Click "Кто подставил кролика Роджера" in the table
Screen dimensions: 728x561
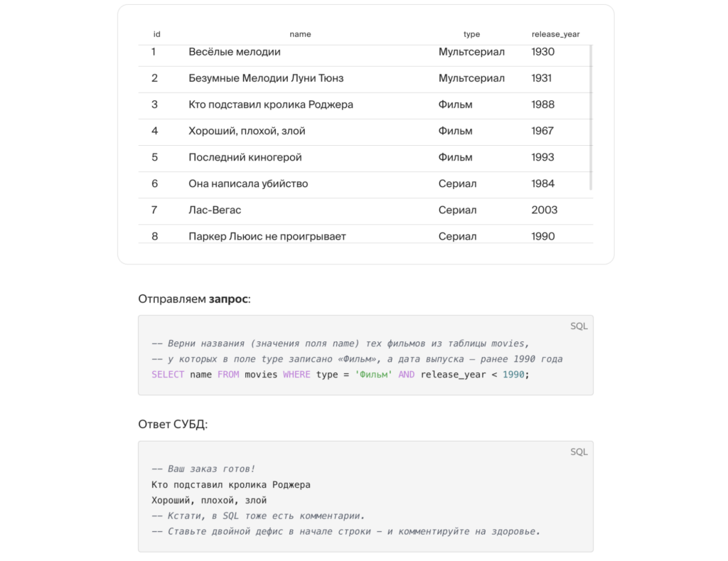pyautogui.click(x=271, y=105)
